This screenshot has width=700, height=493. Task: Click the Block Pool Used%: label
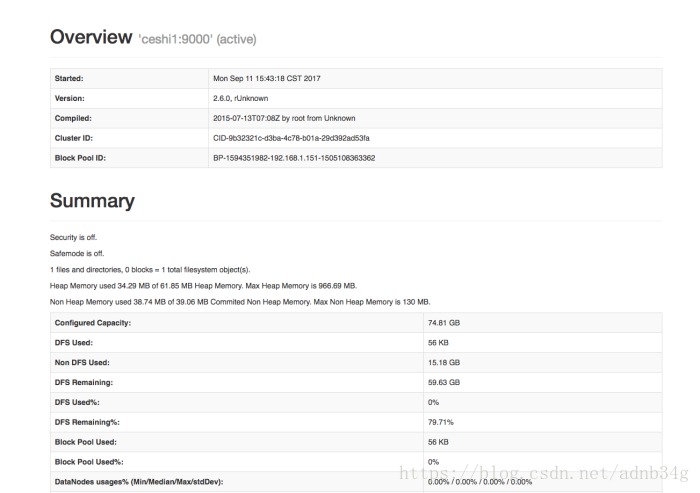tap(89, 462)
